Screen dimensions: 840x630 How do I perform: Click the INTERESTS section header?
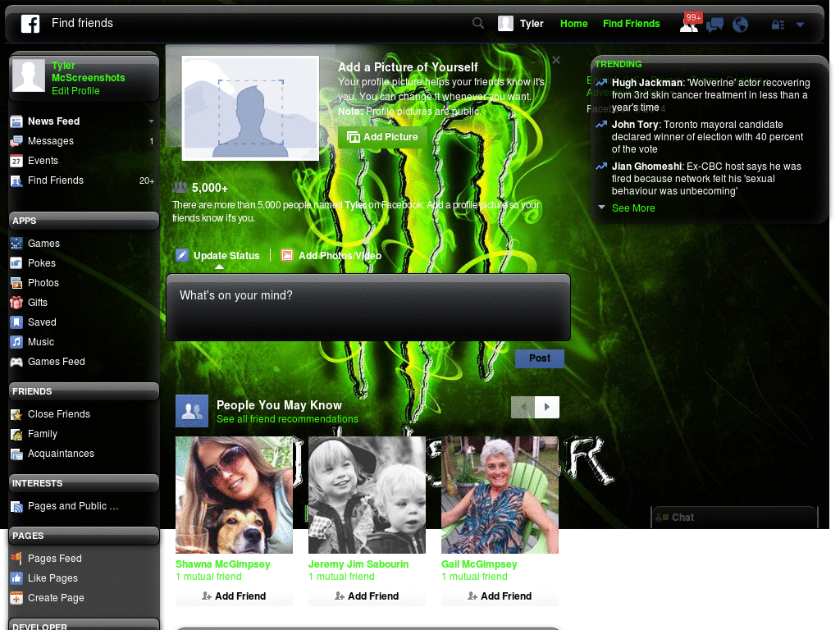[84, 483]
